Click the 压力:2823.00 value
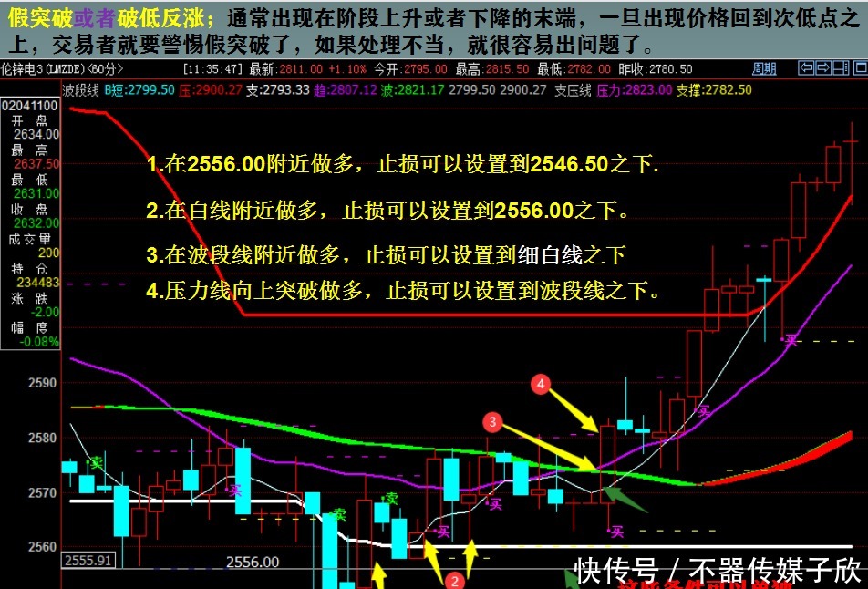The width and height of the screenshot is (868, 589). pyautogui.click(x=635, y=90)
